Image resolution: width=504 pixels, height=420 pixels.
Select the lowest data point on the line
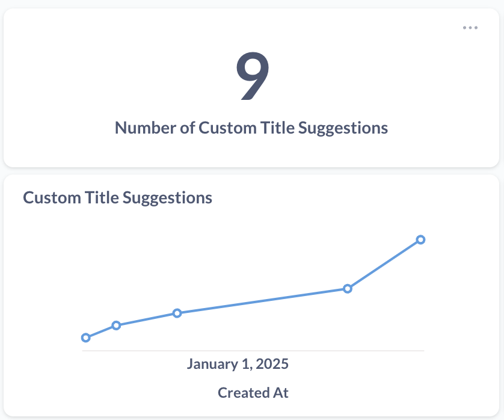coord(85,338)
